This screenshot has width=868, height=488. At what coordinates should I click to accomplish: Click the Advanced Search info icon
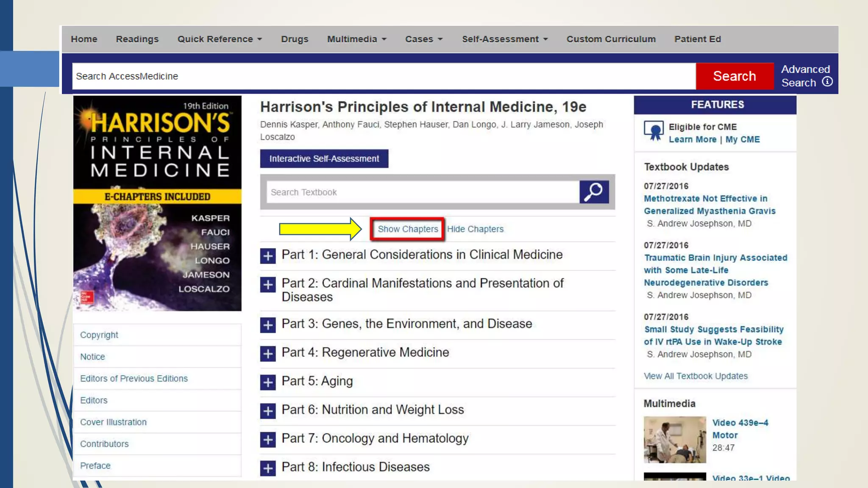tap(827, 82)
